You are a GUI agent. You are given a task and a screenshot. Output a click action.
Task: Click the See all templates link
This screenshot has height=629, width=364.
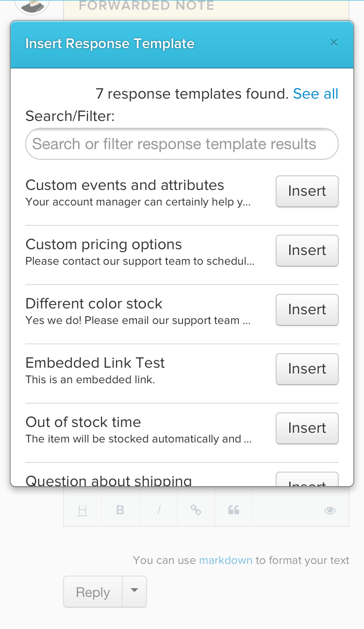pyautogui.click(x=315, y=94)
